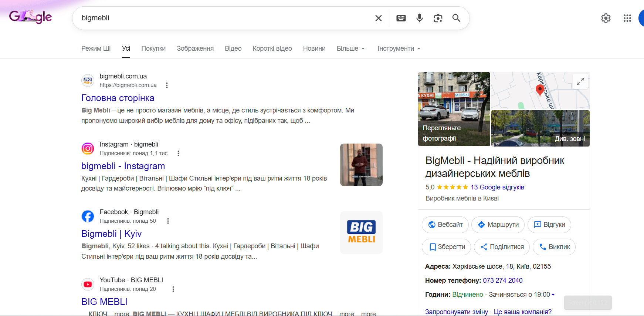Viewport: 644px width, 316px height.
Task: Click Це ваша компанія? link
Action: (x=523, y=312)
